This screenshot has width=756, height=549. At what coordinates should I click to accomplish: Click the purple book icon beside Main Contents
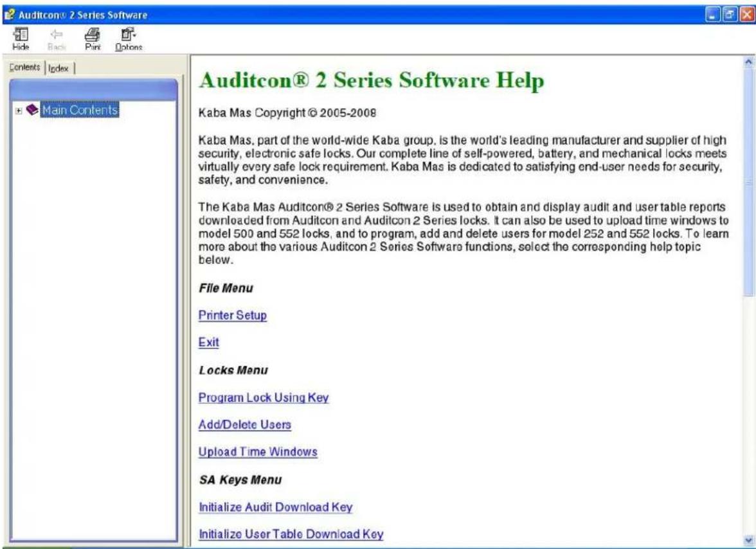pyautogui.click(x=32, y=110)
